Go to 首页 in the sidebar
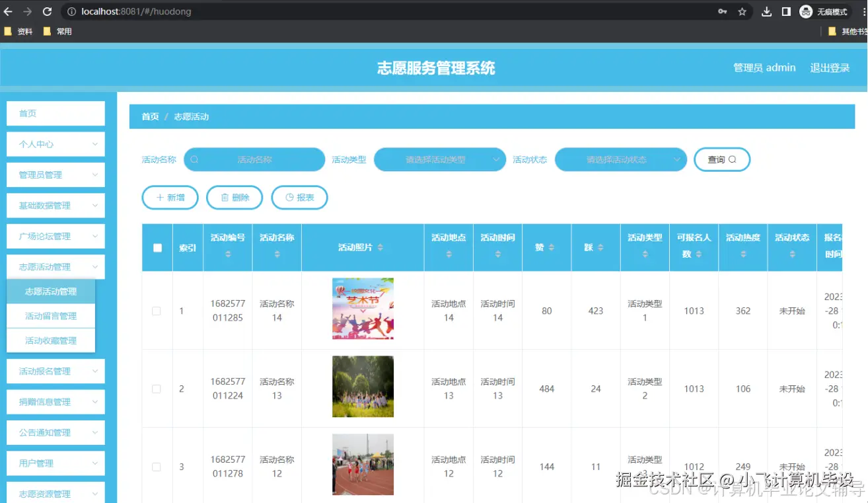 55,114
